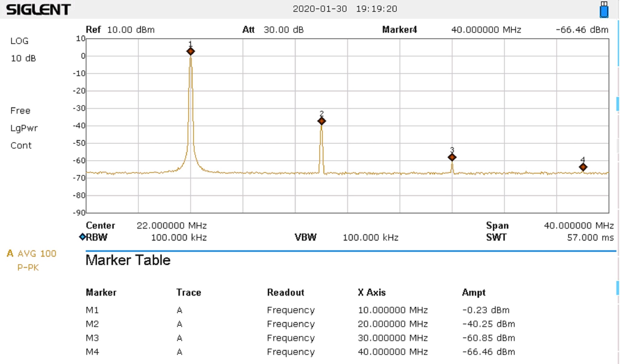This screenshot has height=364, width=620.
Task: Click the Trace column header
Action: pyautogui.click(x=189, y=292)
